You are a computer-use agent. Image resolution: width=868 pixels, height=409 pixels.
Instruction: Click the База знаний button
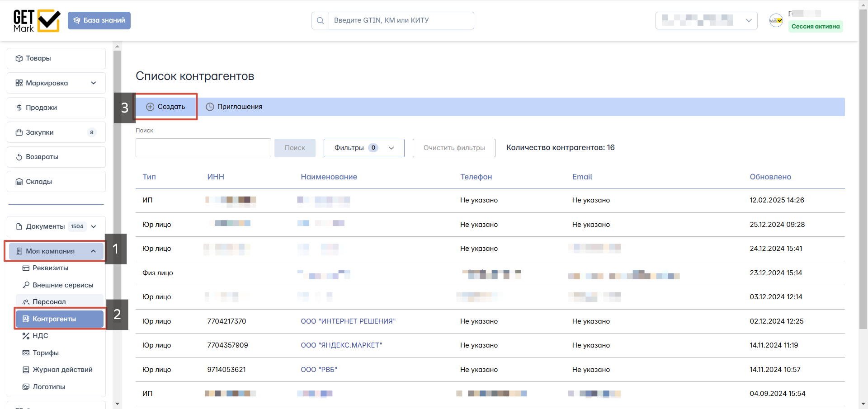tap(99, 20)
